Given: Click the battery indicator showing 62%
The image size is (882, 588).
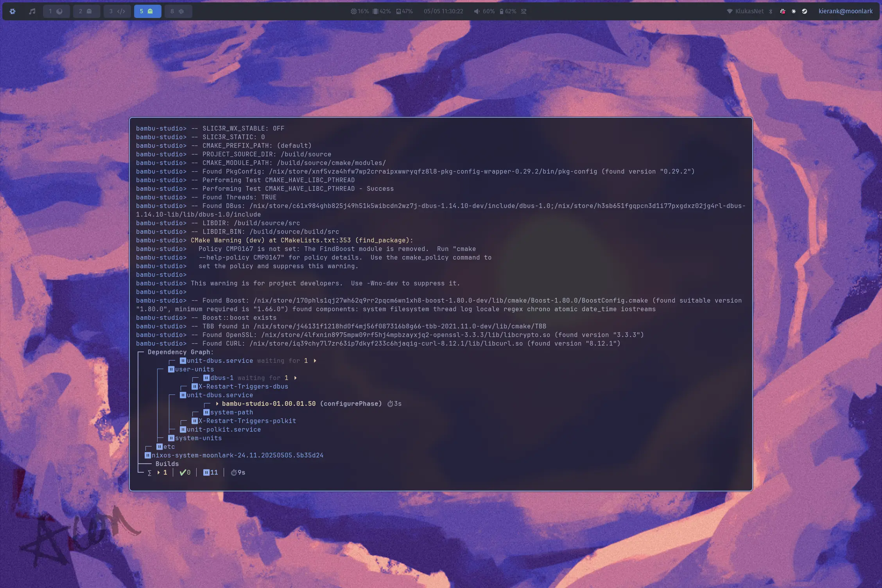Looking at the screenshot, I should [x=508, y=11].
